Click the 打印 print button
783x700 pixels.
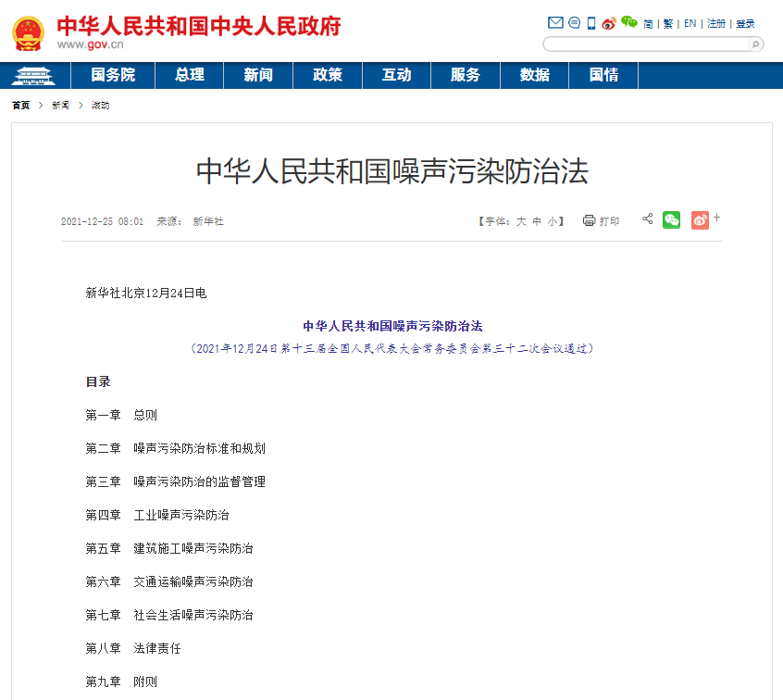[x=602, y=221]
